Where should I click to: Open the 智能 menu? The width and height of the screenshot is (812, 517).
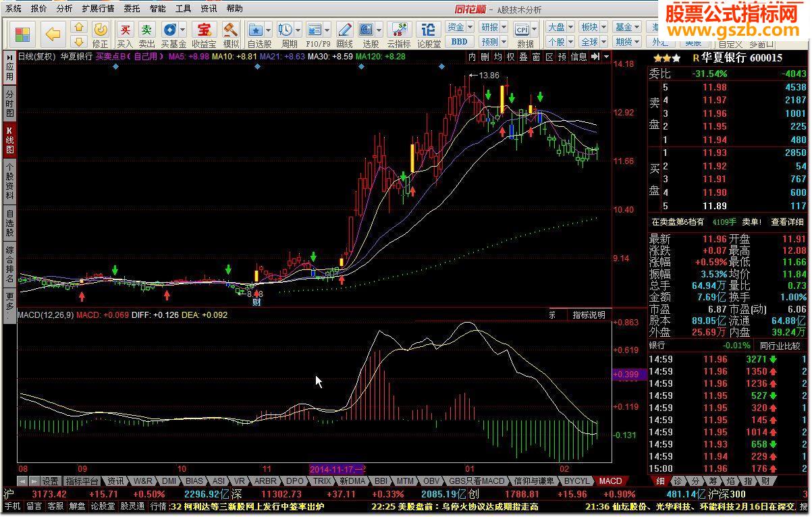(157, 9)
